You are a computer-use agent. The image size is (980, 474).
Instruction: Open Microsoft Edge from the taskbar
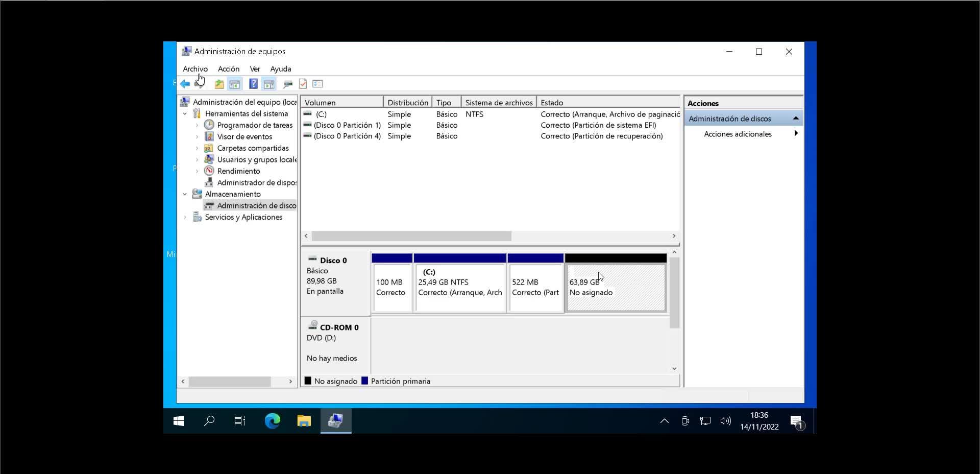(272, 421)
